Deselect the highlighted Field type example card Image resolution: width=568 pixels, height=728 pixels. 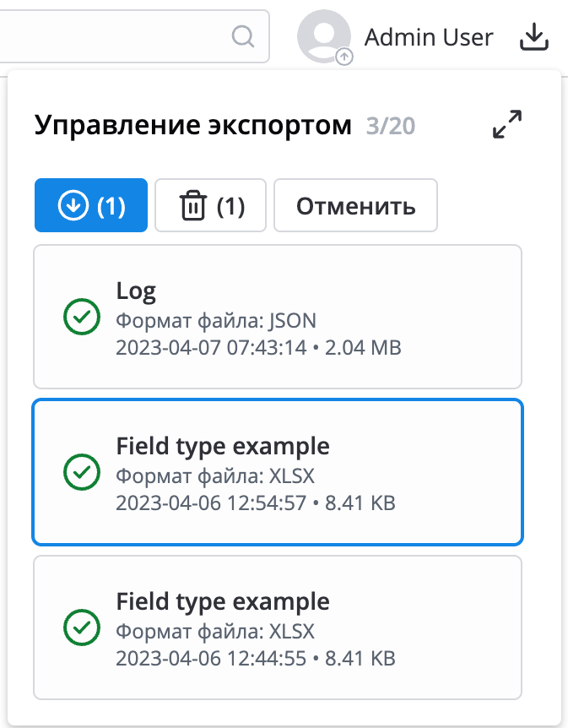278,473
